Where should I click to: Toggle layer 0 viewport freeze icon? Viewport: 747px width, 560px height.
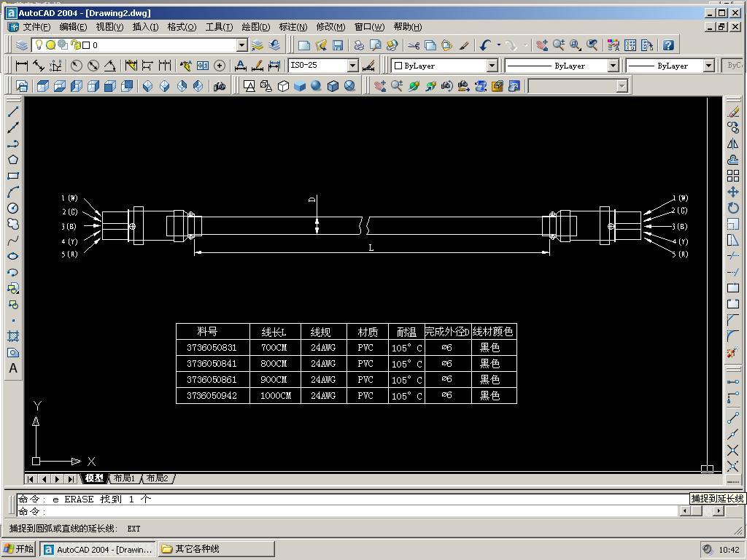tap(63, 44)
